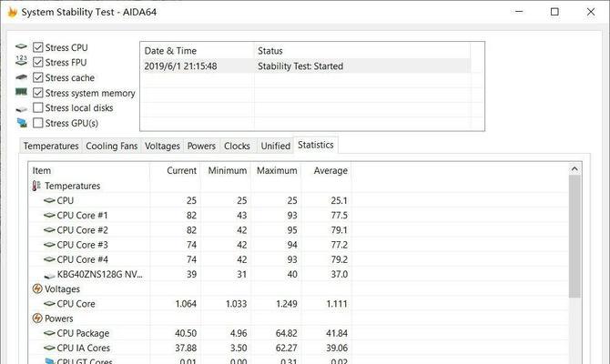Open the Clocks tab

tap(237, 146)
